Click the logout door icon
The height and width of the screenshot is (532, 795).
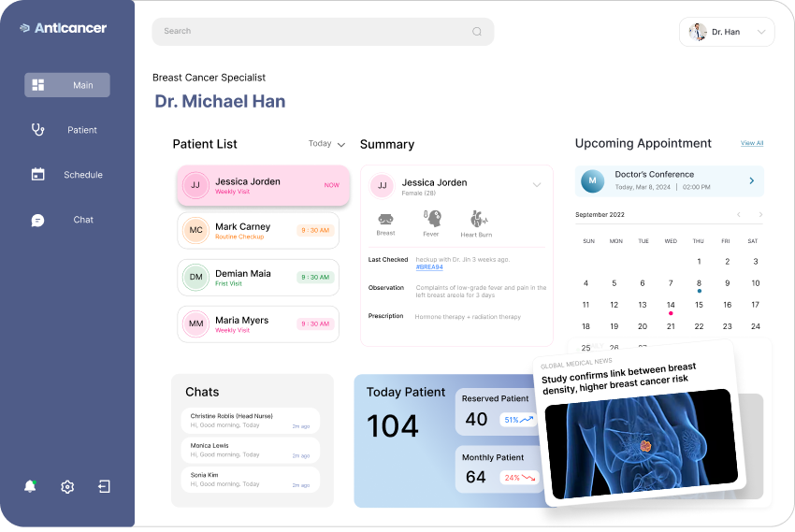click(x=104, y=487)
